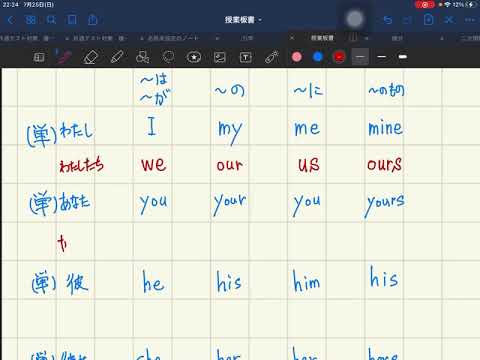This screenshot has width=480, height=360.
Task: Tap the handwritten word your
Action: [230, 204]
